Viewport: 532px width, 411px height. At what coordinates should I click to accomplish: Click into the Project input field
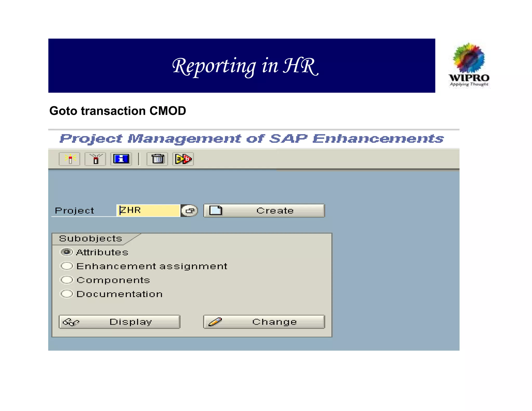[x=149, y=210]
